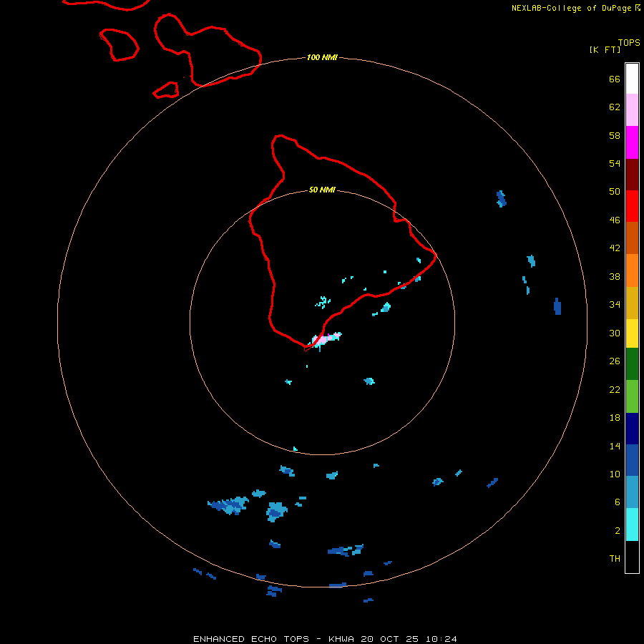Viewport: 644px width, 644px height.
Task: Click the black TH threshold swatch
Action: tap(632, 557)
